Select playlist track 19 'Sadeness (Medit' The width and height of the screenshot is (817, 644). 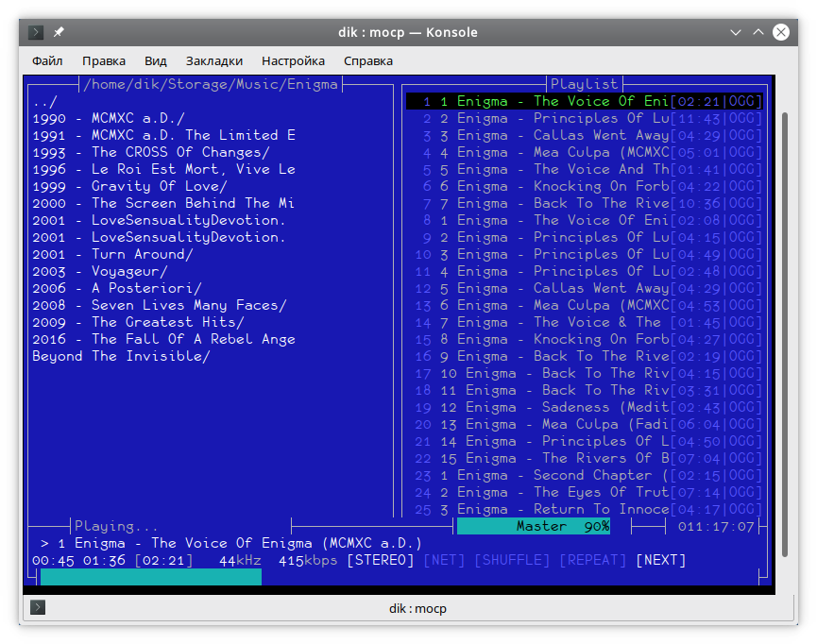pyautogui.click(x=584, y=407)
